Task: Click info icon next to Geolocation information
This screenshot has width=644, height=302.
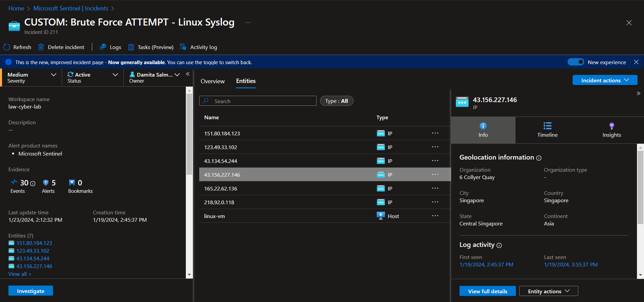Action: point(539,158)
